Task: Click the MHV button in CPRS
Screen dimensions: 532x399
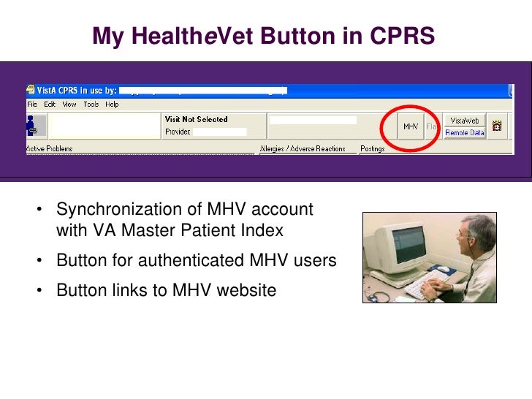Action: coord(411,126)
